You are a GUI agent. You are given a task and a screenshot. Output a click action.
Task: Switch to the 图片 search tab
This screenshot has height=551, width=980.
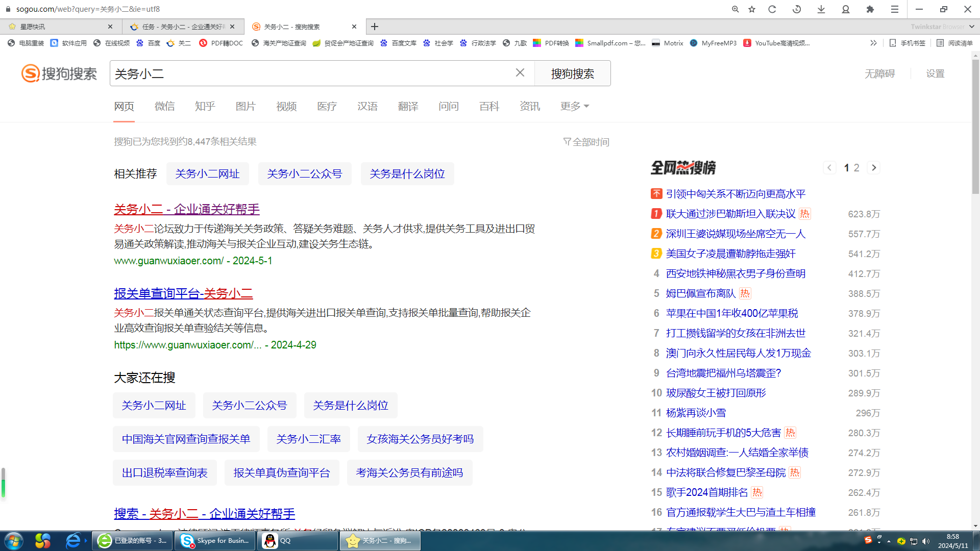click(246, 106)
